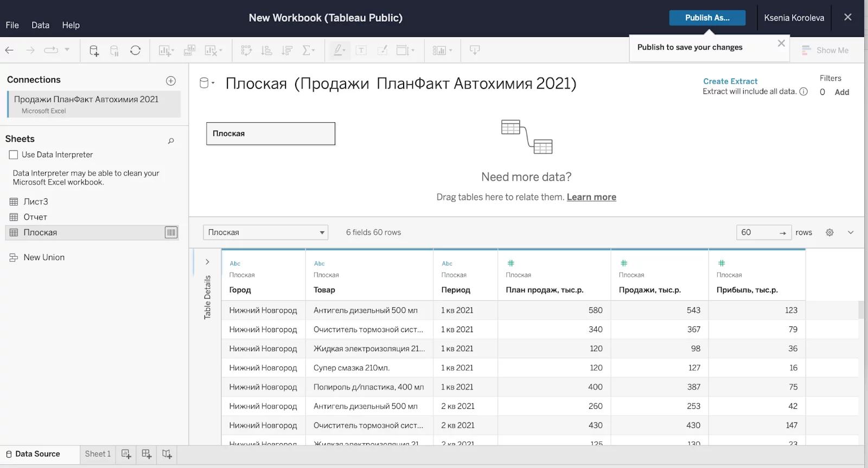Viewport: 868px width, 468px height.
Task: Click the fit view toolbar icon
Action: (403, 50)
